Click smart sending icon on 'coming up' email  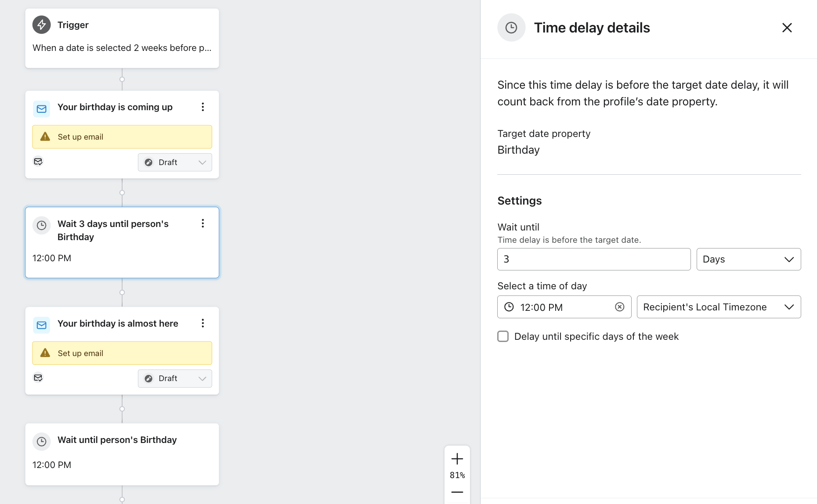(38, 162)
